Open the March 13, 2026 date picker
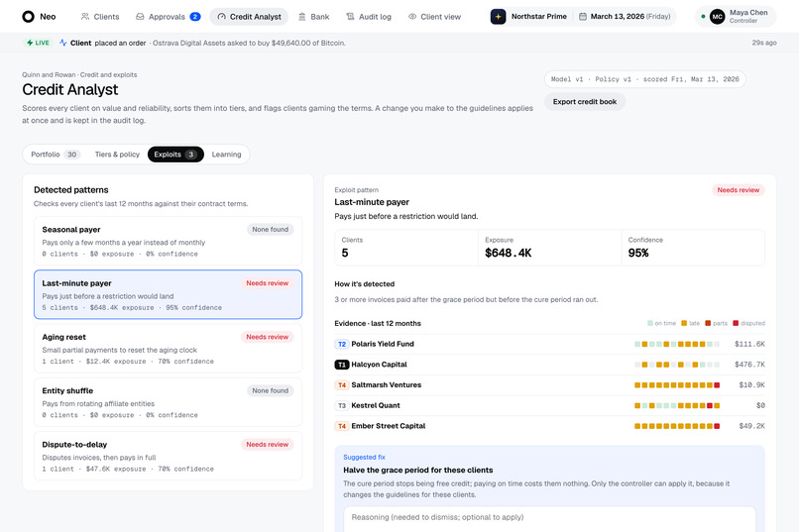Screen dimensions: 799x532 [626, 16]
